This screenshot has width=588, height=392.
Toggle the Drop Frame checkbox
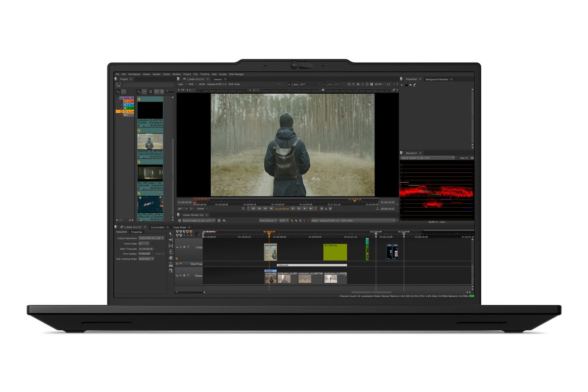[153, 254]
